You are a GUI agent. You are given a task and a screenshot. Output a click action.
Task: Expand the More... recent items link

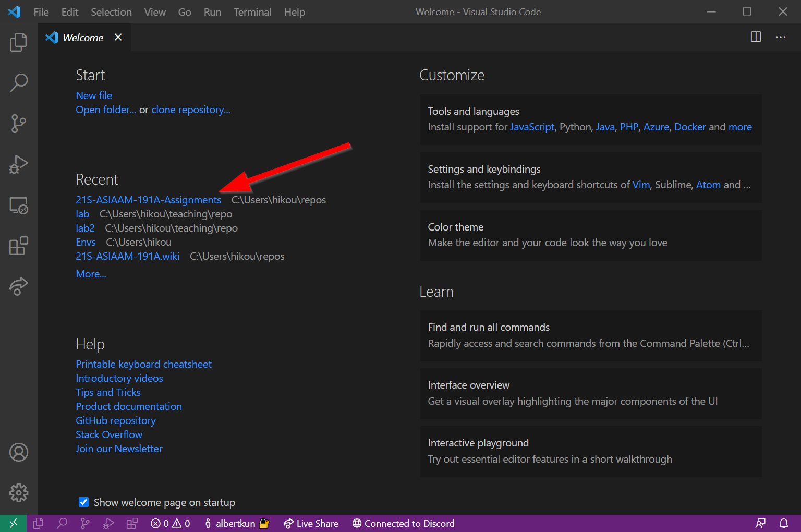[91, 274]
